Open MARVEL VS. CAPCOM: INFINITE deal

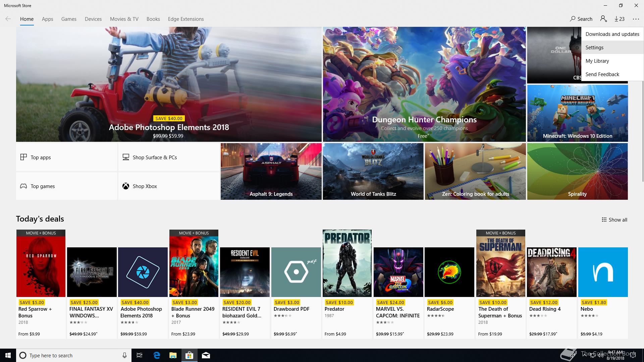(x=398, y=293)
